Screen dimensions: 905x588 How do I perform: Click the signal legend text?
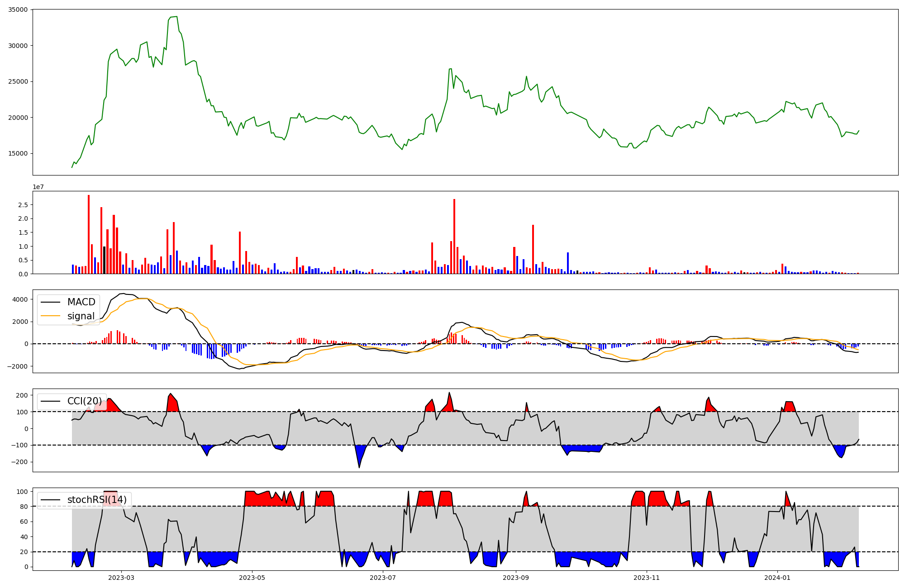[x=81, y=316]
